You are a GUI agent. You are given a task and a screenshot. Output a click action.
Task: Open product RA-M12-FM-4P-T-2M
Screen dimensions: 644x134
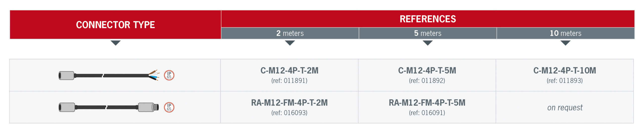pyautogui.click(x=289, y=103)
